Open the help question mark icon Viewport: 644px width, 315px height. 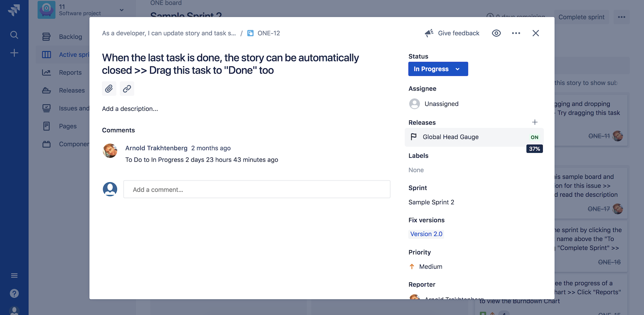pyautogui.click(x=14, y=293)
